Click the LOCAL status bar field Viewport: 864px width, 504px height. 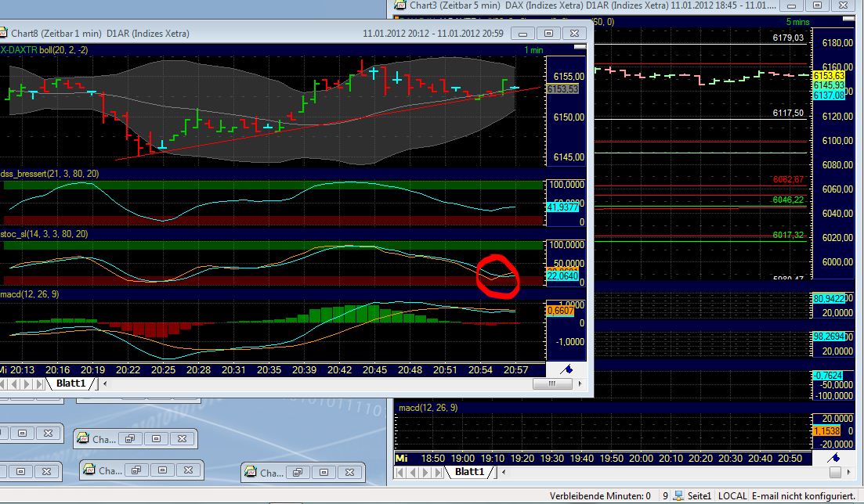[x=732, y=496]
